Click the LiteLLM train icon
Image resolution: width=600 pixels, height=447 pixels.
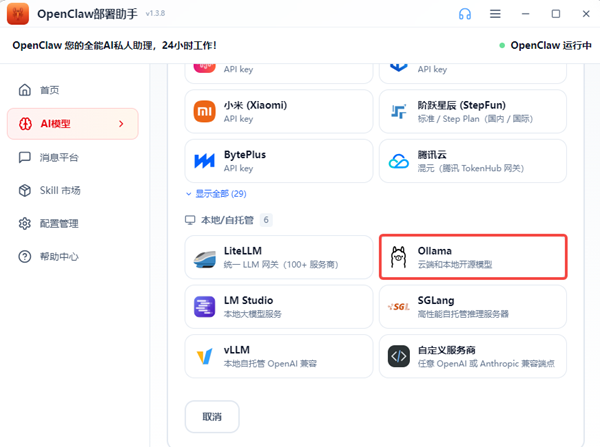point(204,259)
